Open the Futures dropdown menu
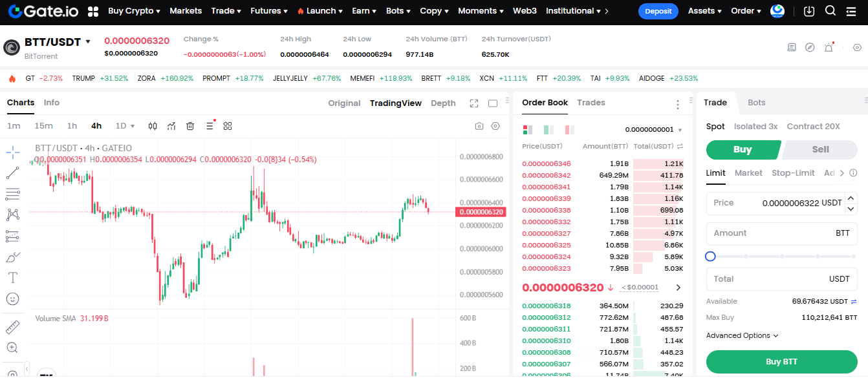 point(269,11)
